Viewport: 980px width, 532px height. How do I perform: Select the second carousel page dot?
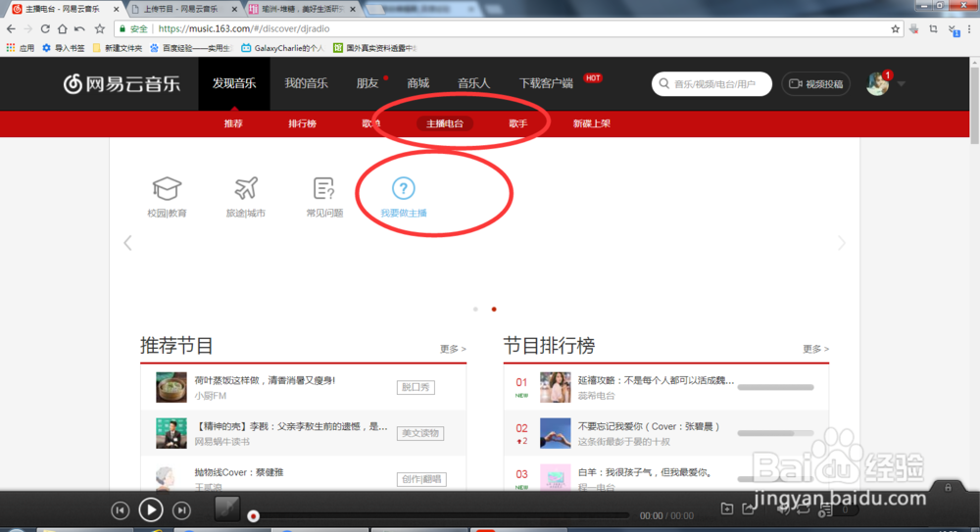click(494, 310)
